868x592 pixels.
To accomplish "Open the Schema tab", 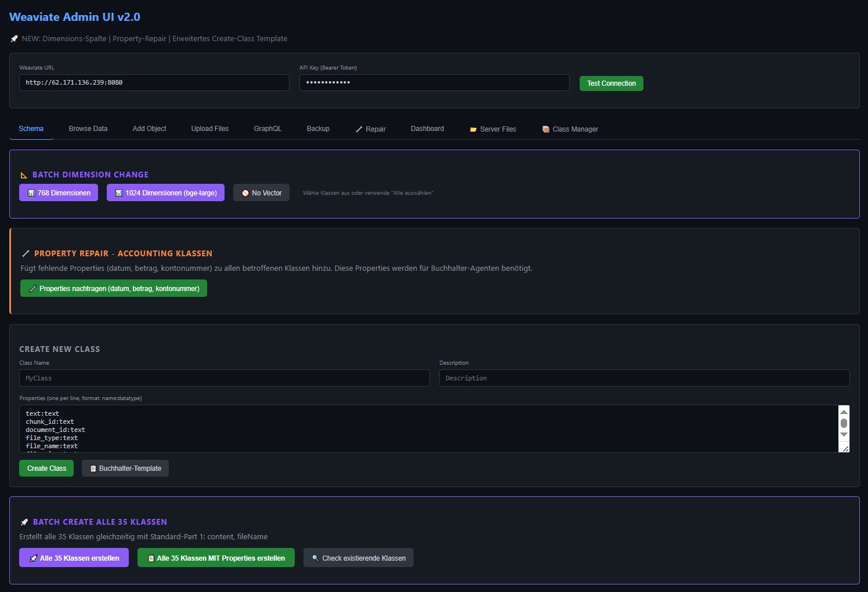I will (x=31, y=129).
